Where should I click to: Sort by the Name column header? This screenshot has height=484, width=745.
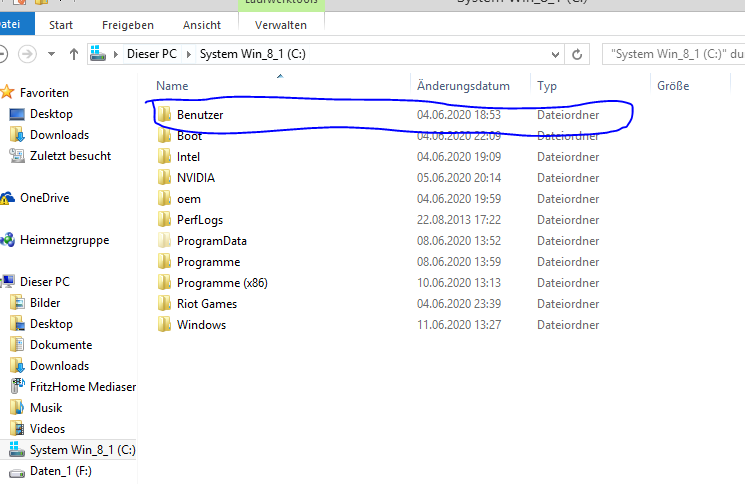(x=172, y=86)
